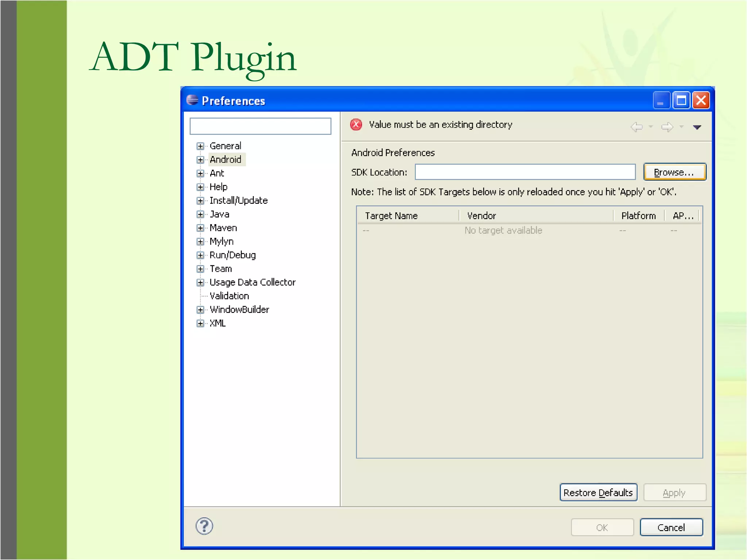Screen dimensions: 747x560
Task: Expand the Team tree node
Action: (200, 269)
